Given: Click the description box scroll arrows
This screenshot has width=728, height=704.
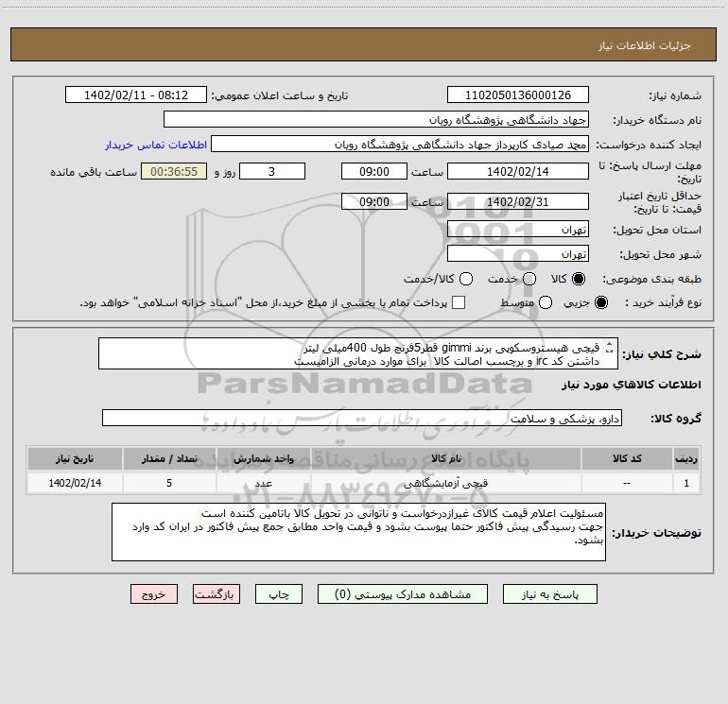Looking at the screenshot, I should (x=610, y=347).
